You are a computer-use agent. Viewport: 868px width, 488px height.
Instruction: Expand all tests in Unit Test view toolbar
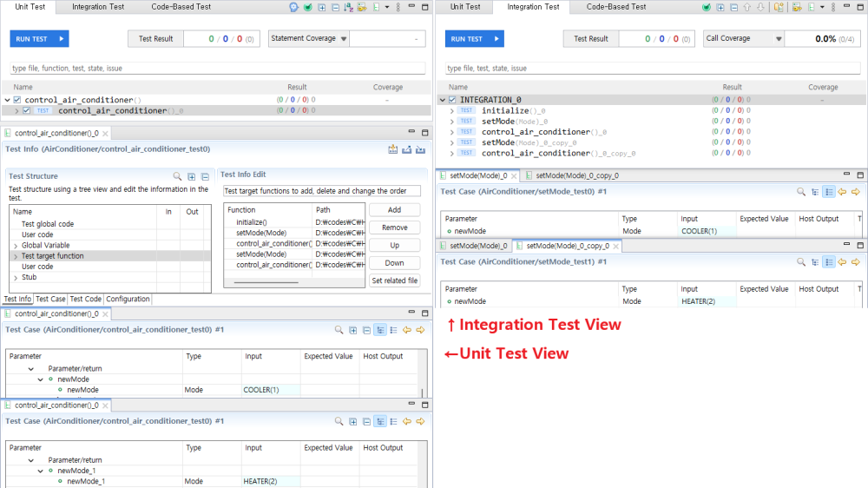322,7
